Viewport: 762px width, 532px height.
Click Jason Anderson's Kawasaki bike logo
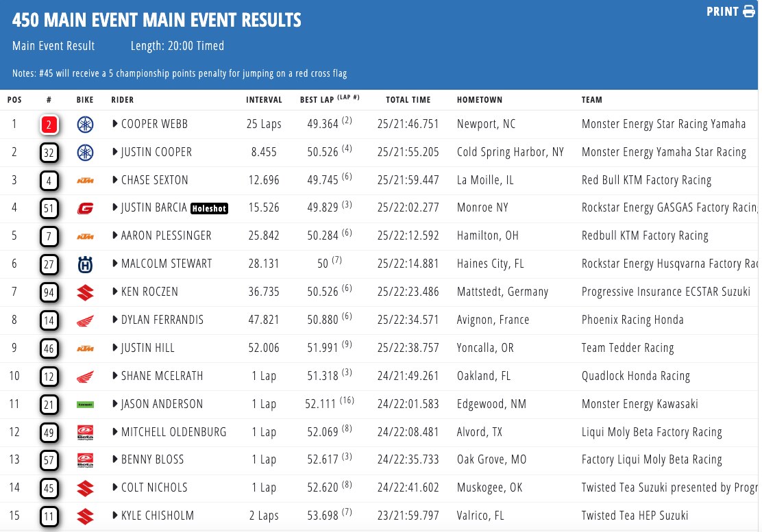[85, 405]
